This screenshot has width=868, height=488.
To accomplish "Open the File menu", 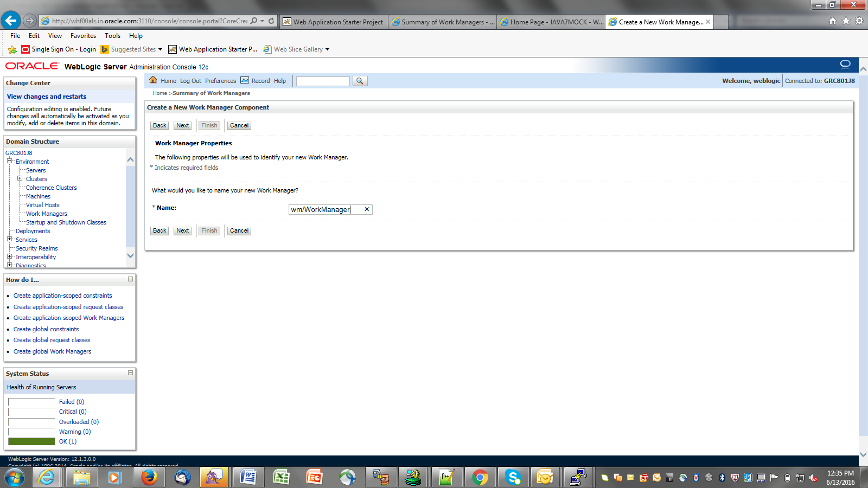I will (15, 36).
